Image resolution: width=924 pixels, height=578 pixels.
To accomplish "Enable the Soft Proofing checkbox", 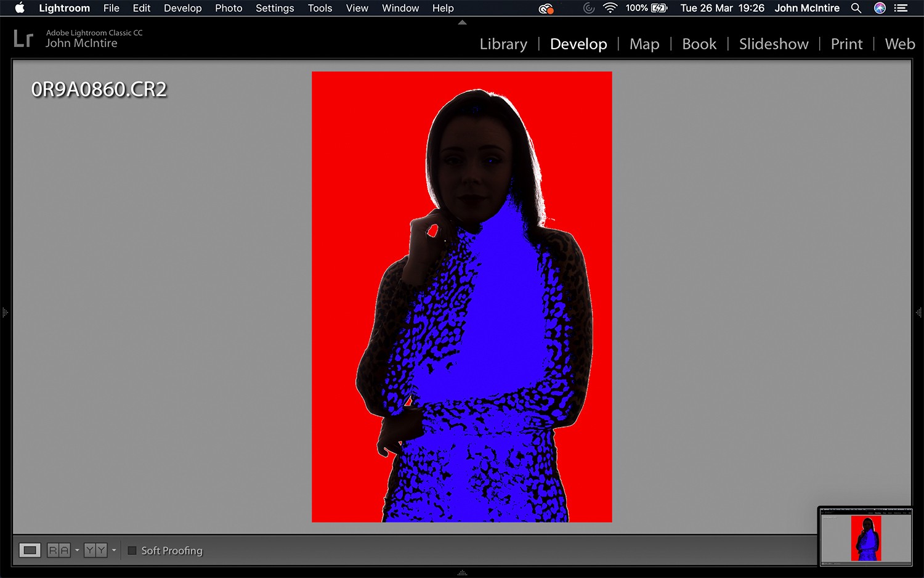I will pyautogui.click(x=132, y=550).
